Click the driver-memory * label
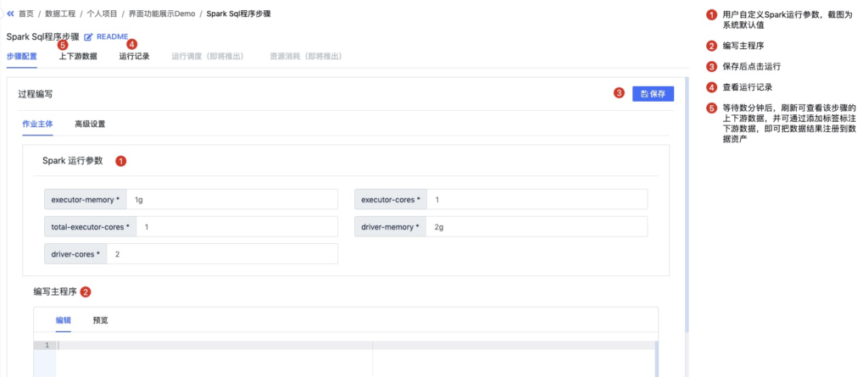 (390, 227)
